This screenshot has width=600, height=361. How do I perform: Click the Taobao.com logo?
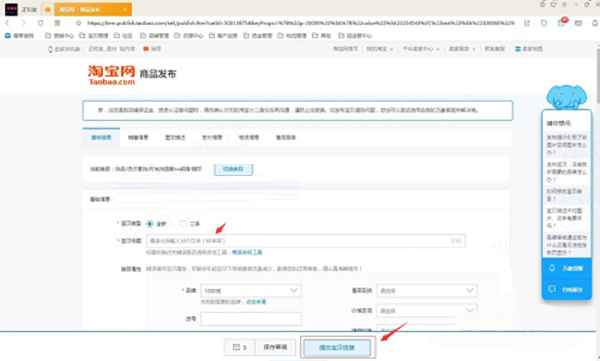coord(111,75)
